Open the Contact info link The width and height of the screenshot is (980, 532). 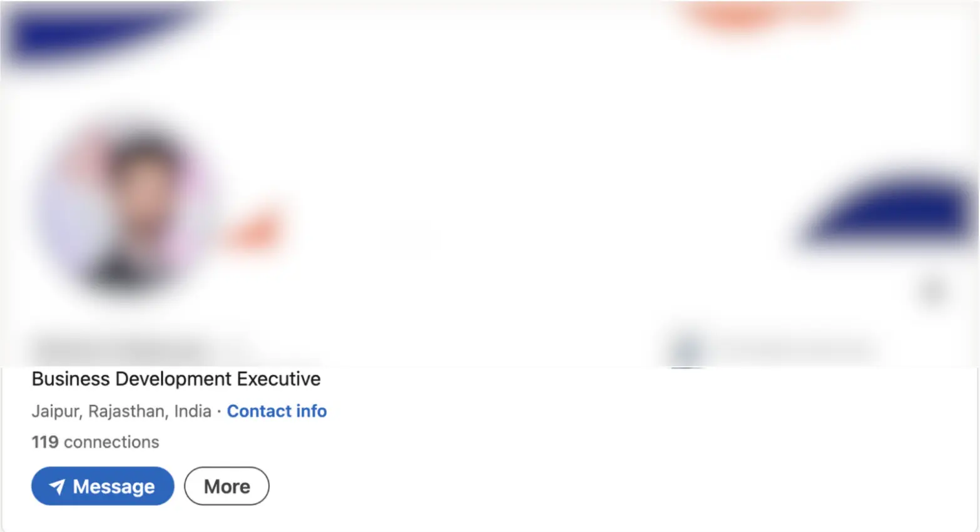(277, 411)
